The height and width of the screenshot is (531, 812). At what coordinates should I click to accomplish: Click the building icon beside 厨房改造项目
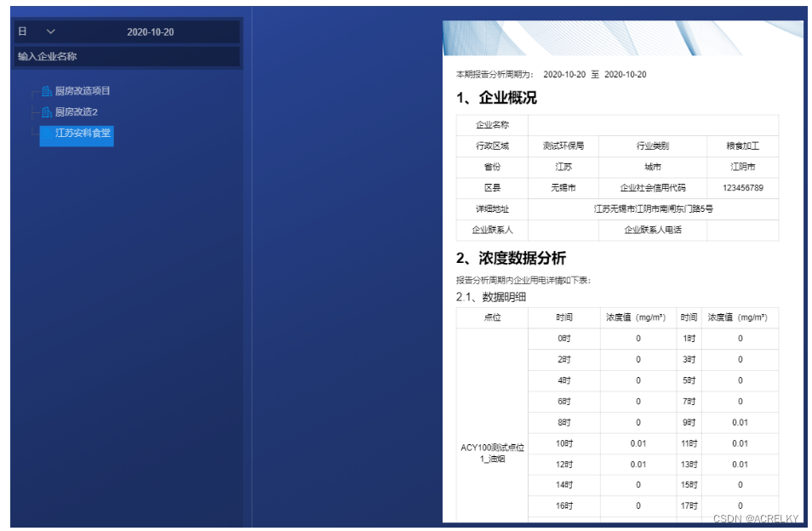(x=47, y=92)
